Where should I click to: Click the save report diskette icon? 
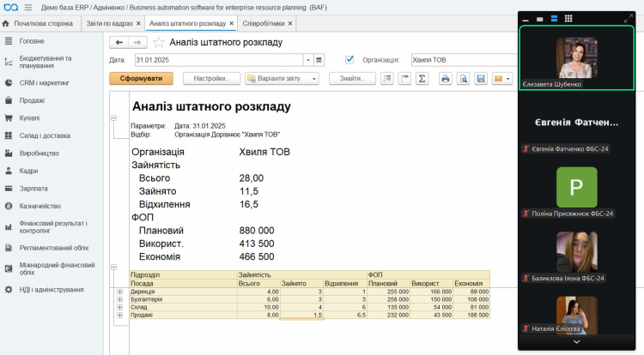click(481, 79)
